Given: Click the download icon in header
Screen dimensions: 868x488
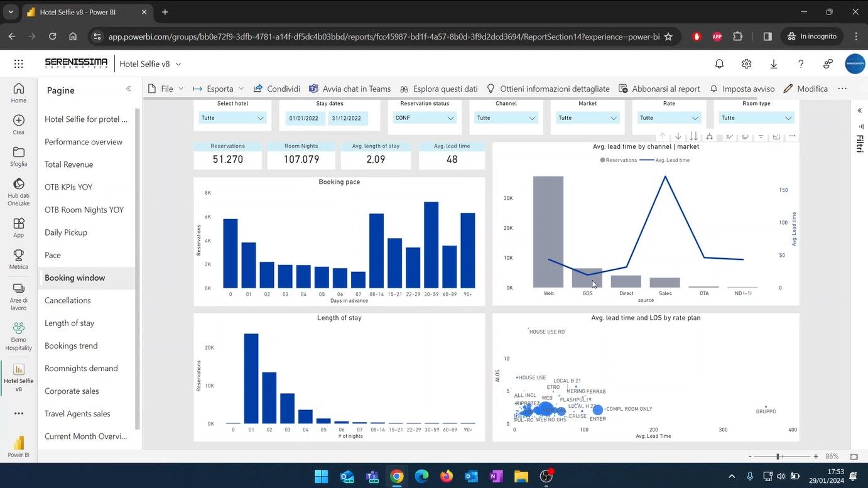Looking at the screenshot, I should pyautogui.click(x=773, y=63).
